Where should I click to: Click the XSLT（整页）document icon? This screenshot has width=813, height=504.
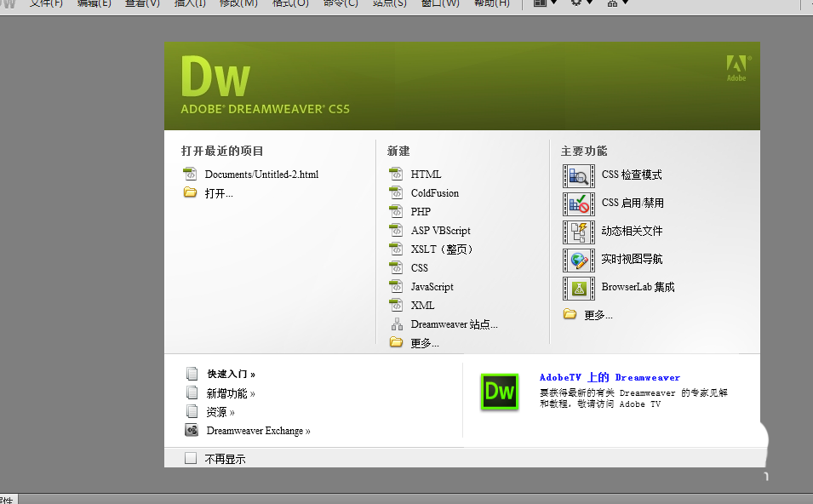[396, 248]
